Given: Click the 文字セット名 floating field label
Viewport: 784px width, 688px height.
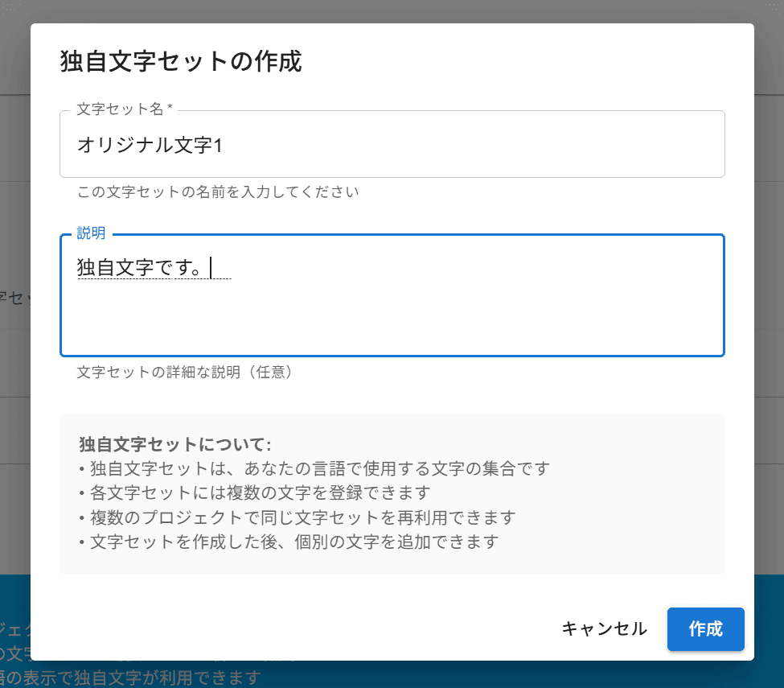Looking at the screenshot, I should [x=125, y=109].
